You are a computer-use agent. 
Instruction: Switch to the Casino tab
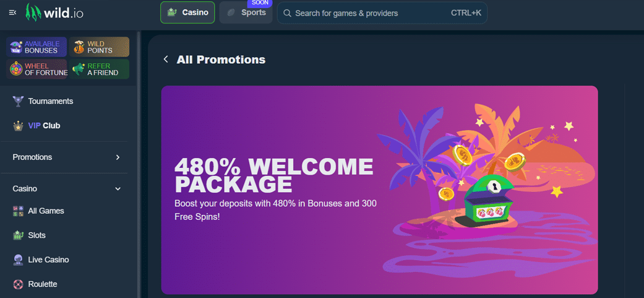187,12
